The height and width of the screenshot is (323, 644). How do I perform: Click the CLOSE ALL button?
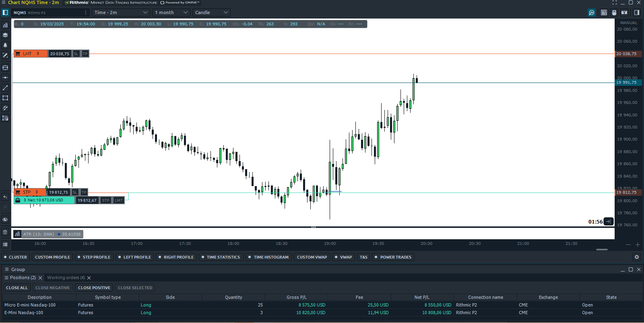tap(17, 288)
